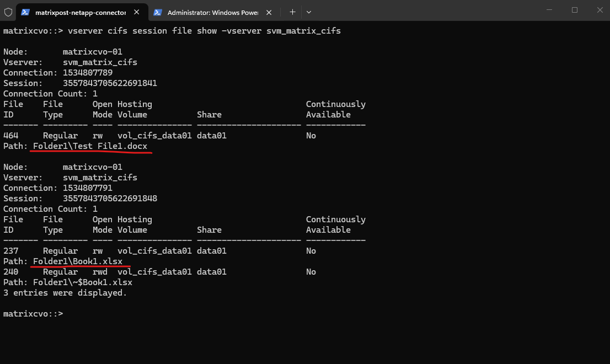610x364 pixels.
Task: Click PowerShell icon on Administrator tab
Action: coord(158,12)
